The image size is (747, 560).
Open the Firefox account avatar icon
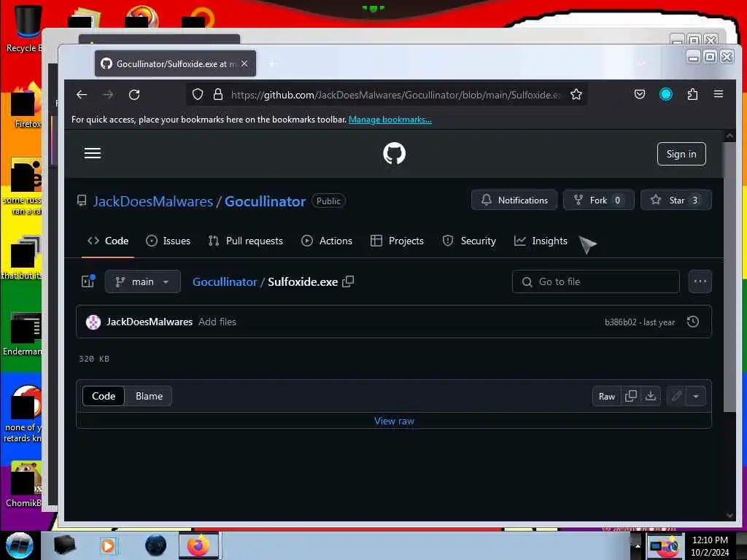tap(666, 94)
